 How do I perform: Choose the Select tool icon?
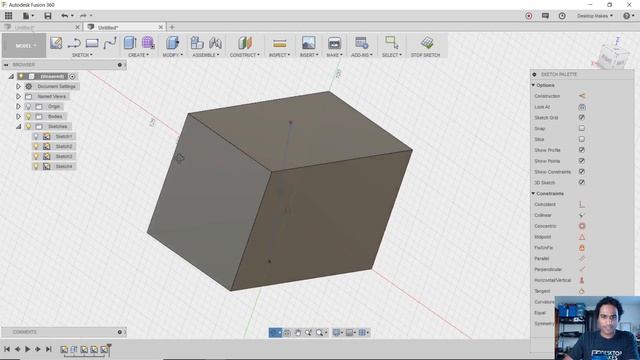(x=391, y=43)
